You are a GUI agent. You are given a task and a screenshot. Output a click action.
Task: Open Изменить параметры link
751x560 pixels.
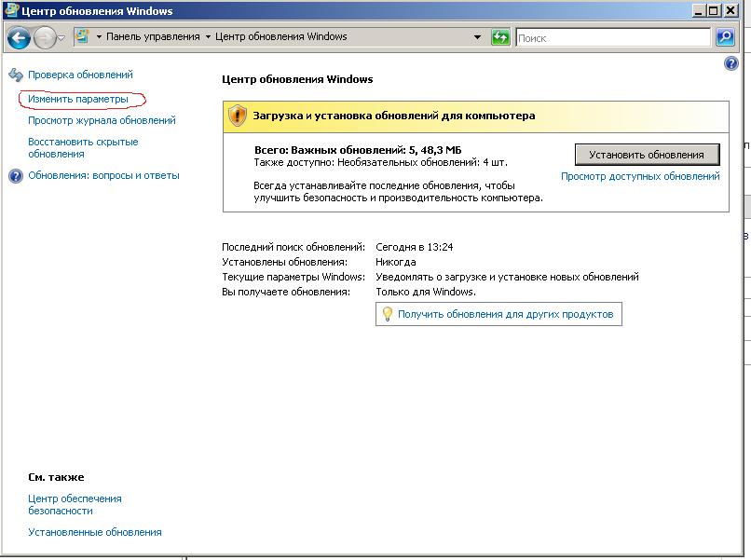[x=78, y=99]
